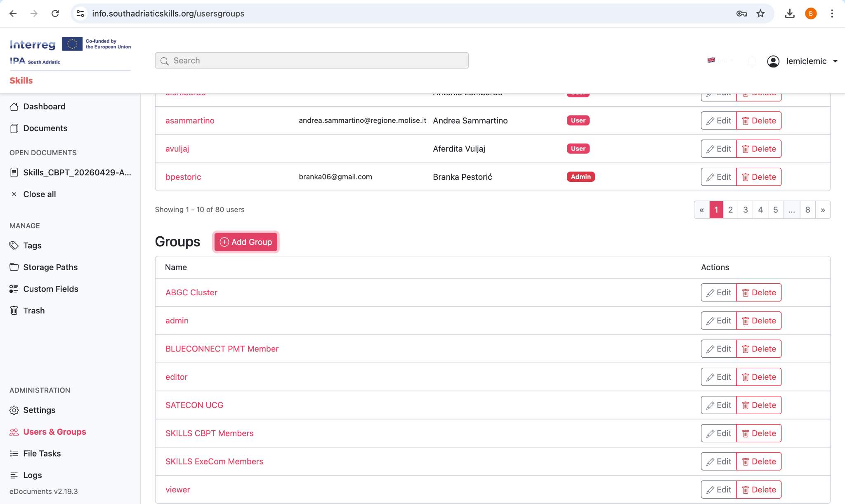Open Dashboard in the sidebar menu
845x504 pixels.
point(44,106)
